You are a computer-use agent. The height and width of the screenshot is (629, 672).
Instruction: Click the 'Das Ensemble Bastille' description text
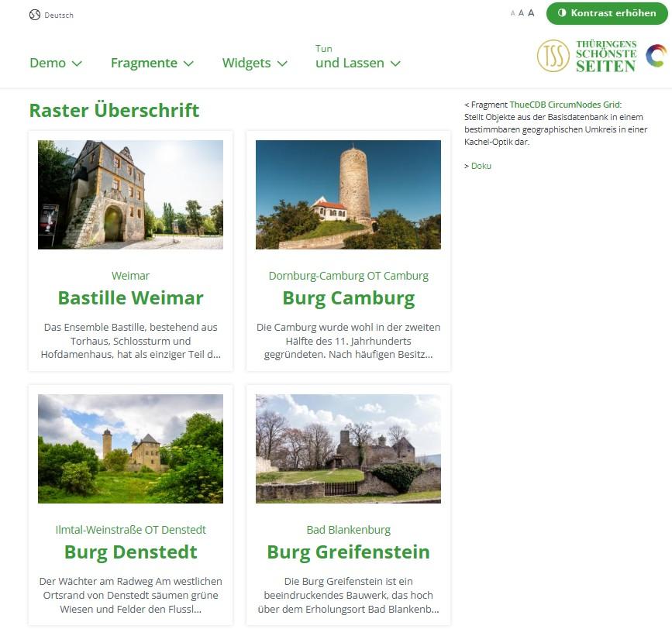[x=131, y=341]
